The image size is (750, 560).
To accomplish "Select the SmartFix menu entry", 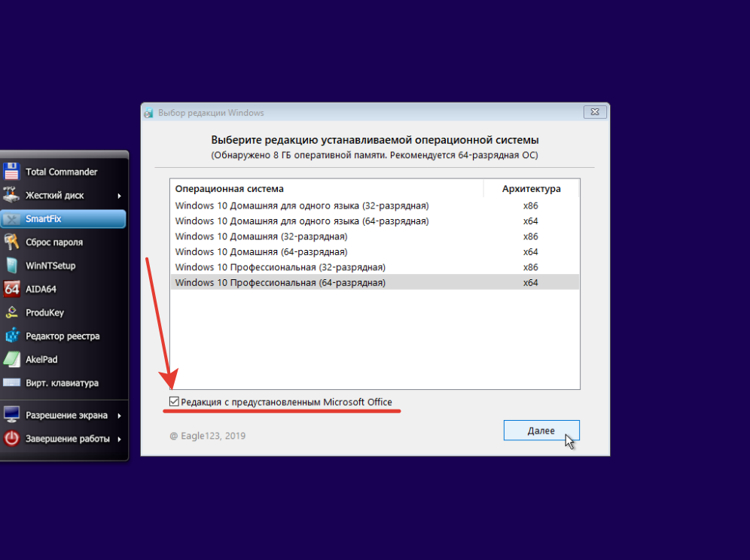I will pos(63,218).
